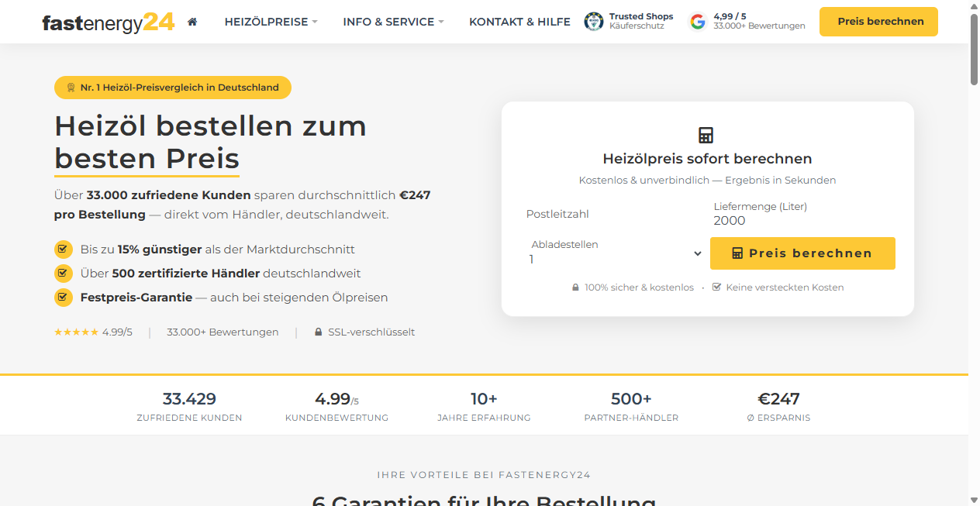Toggle the check beside Bis zu 15% günstiger
This screenshot has width=980, height=506.
(63, 250)
